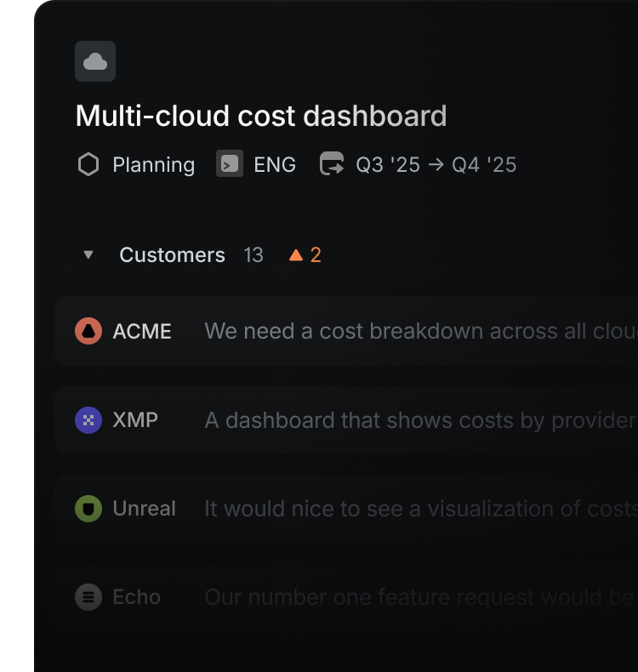Collapse the Customers section triangle
Viewport: 638px width, 672px height.
[88, 255]
